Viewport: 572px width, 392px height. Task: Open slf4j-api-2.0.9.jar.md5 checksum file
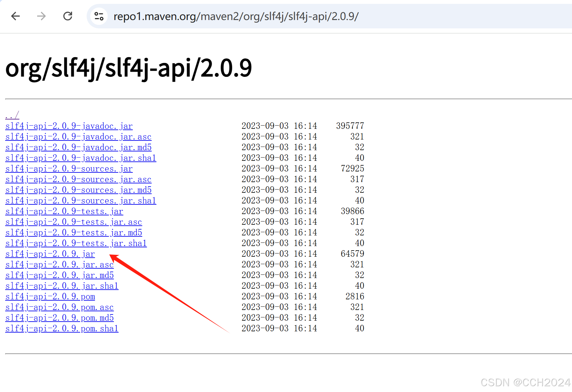pyautogui.click(x=59, y=275)
